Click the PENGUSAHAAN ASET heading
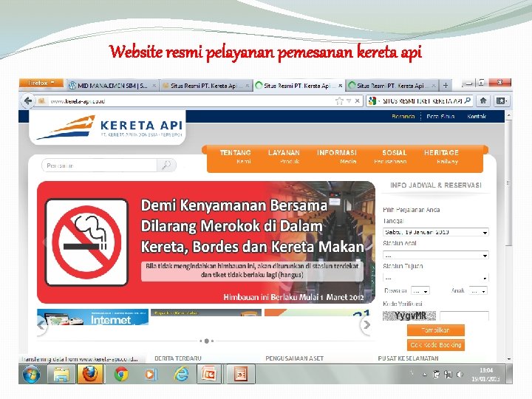 [295, 358]
